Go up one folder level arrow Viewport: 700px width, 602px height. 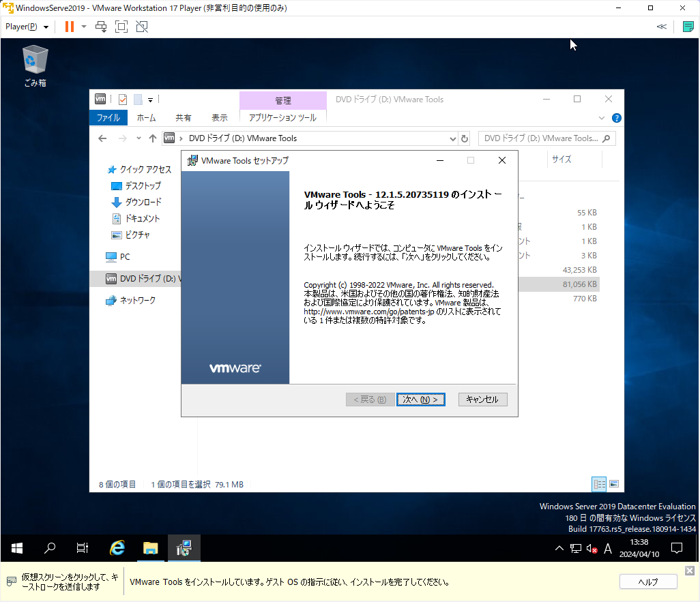[x=153, y=138]
